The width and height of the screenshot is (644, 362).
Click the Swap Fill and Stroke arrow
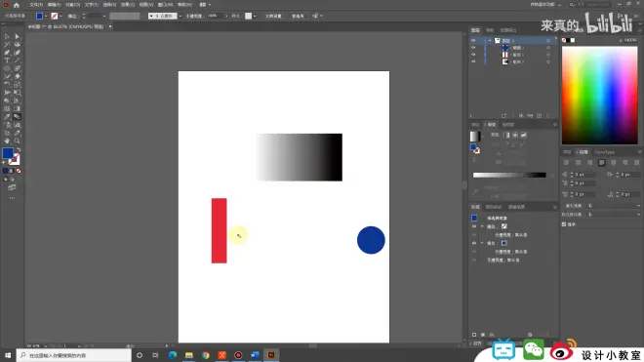tap(19, 149)
